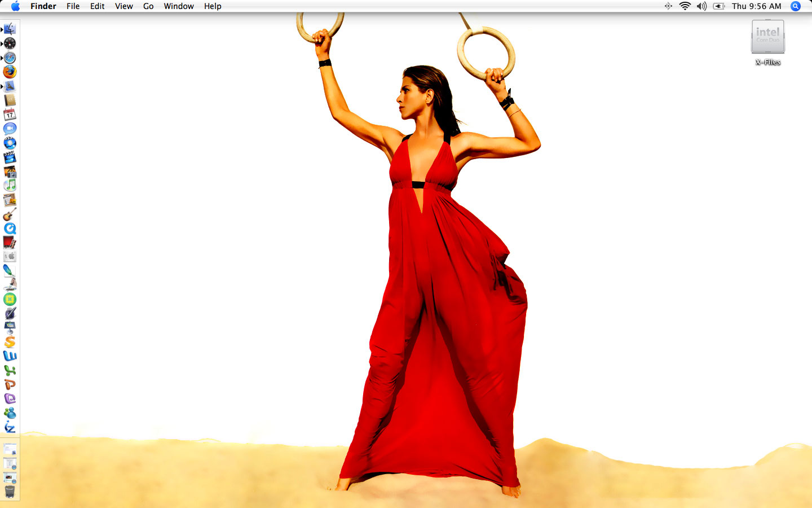Open the Finder menu
Screen dimensions: 812x508
tap(43, 6)
